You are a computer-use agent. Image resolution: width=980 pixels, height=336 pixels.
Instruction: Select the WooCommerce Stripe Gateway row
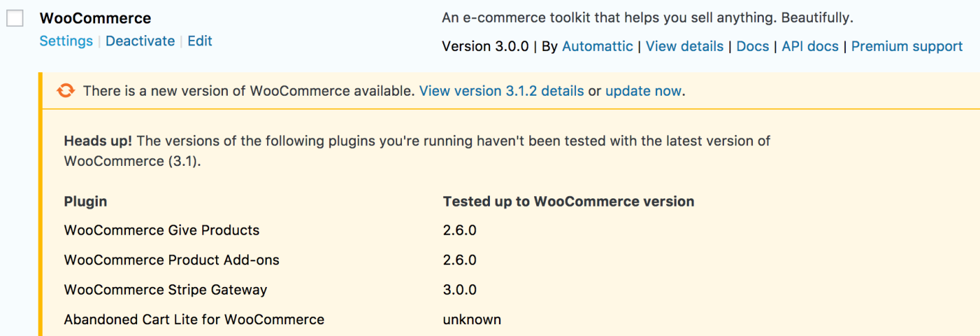click(x=165, y=290)
